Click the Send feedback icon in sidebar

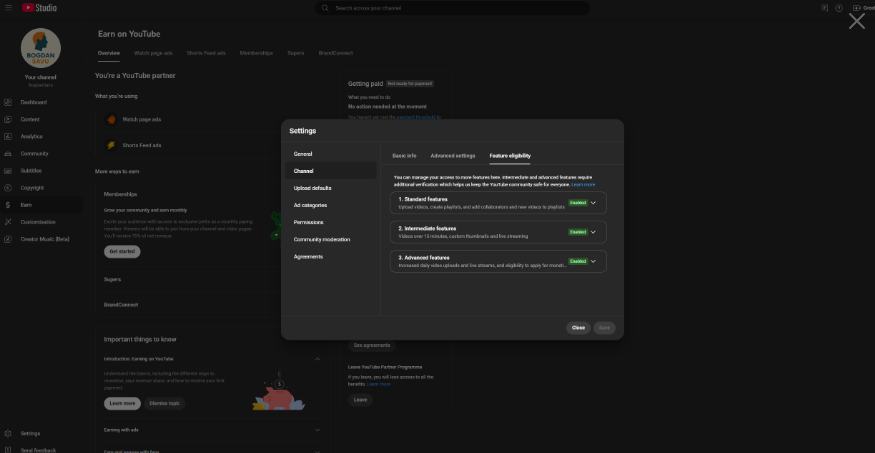point(8,450)
